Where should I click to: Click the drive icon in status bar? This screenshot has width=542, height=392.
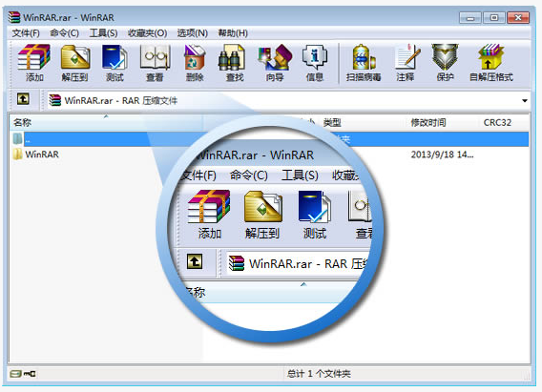pos(15,374)
